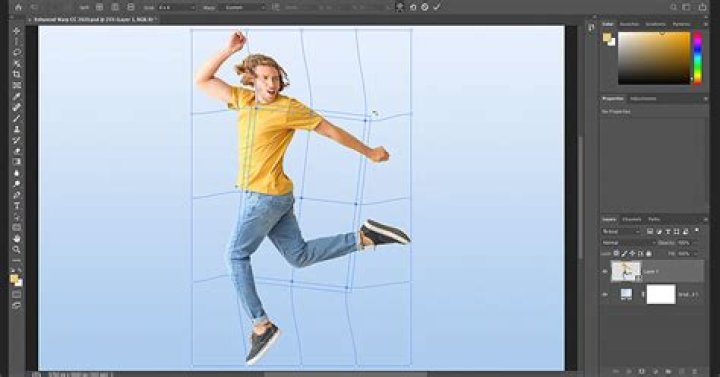
Task: Toggle Lock position icon
Action: click(x=633, y=253)
